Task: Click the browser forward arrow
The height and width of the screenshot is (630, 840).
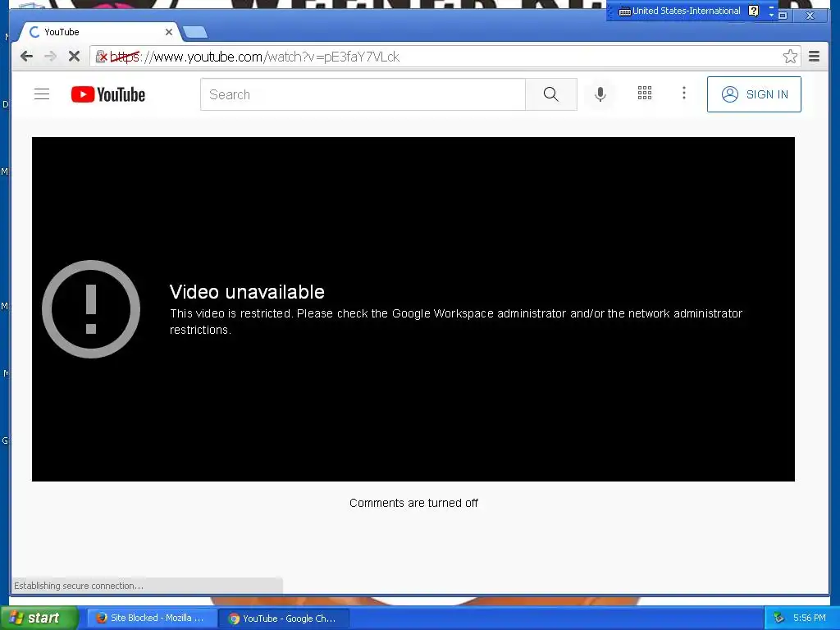Action: (x=50, y=57)
